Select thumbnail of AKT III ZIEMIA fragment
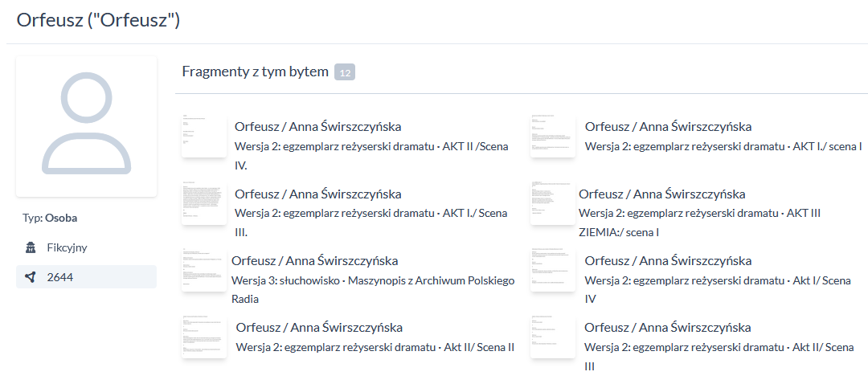The image size is (868, 384). point(553,202)
